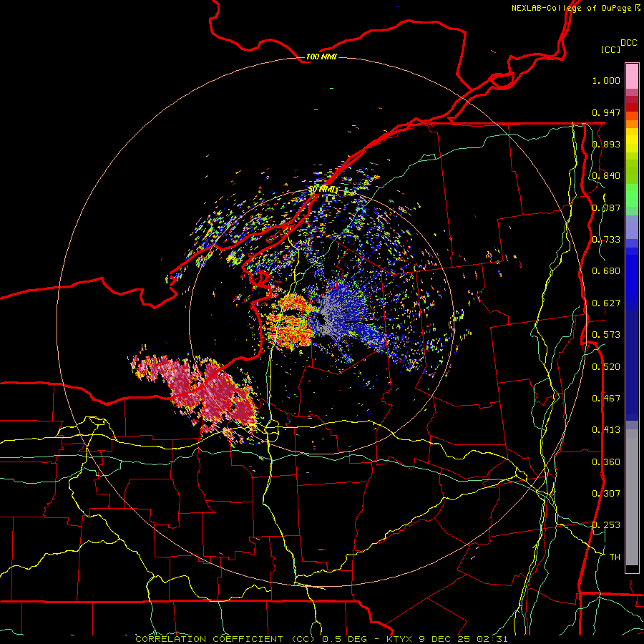Select the 0.360 legend value

coord(606,462)
